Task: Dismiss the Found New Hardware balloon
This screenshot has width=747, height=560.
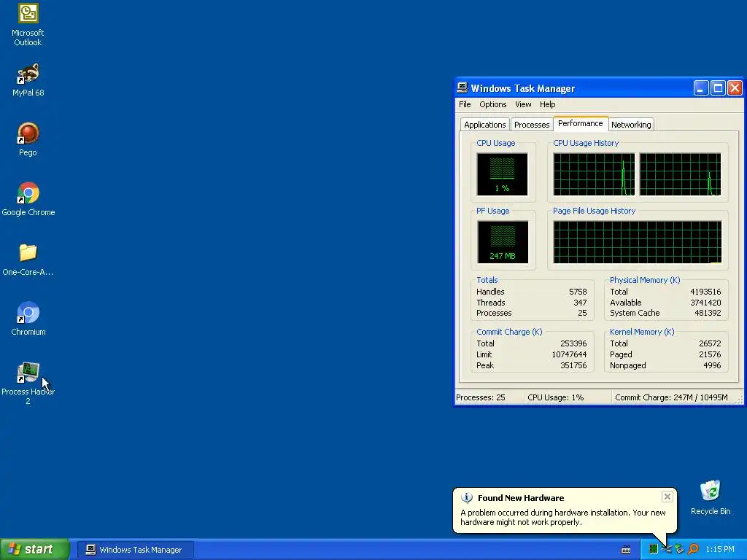Action: pyautogui.click(x=667, y=497)
